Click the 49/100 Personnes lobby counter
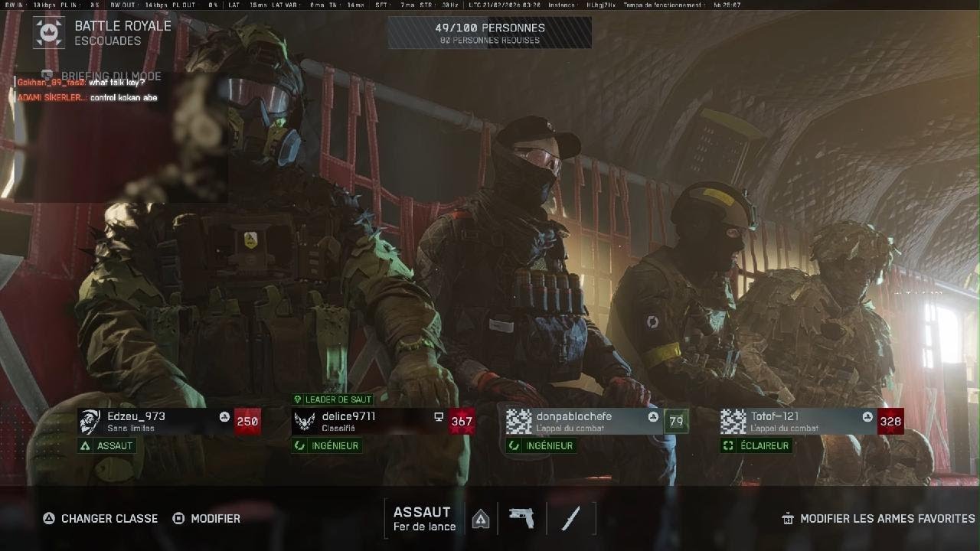980x551 pixels. point(490,28)
